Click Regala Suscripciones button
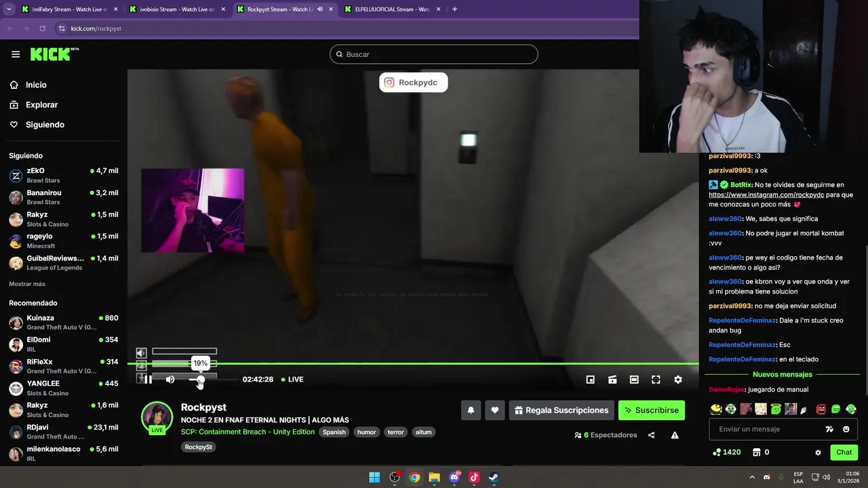868x488 pixels. tap(561, 410)
